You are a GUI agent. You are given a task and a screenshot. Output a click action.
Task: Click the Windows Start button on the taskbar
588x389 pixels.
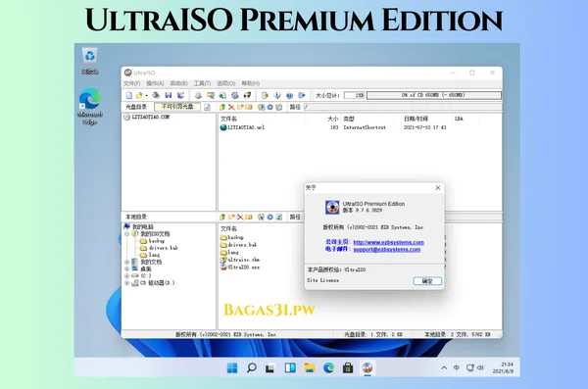(x=232, y=368)
